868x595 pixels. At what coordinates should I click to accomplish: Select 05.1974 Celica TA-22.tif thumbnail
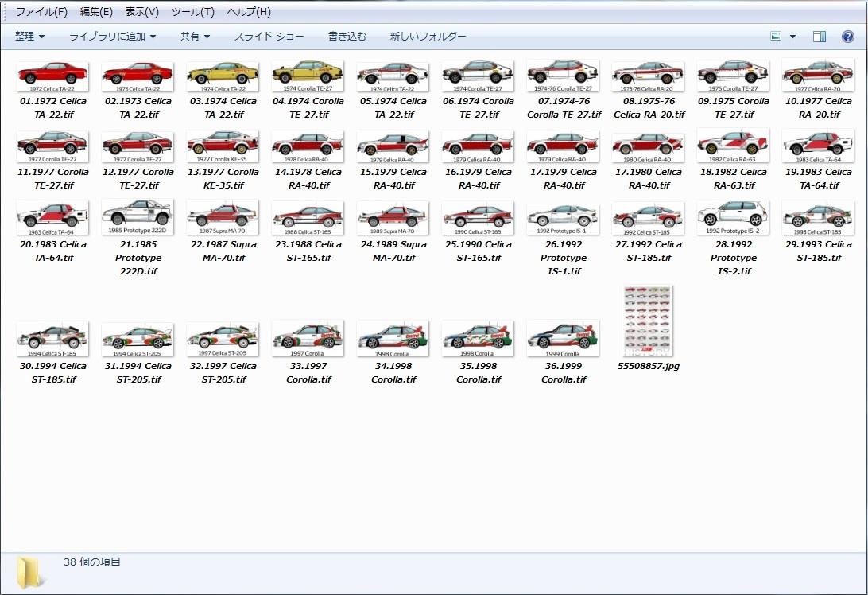pos(393,77)
